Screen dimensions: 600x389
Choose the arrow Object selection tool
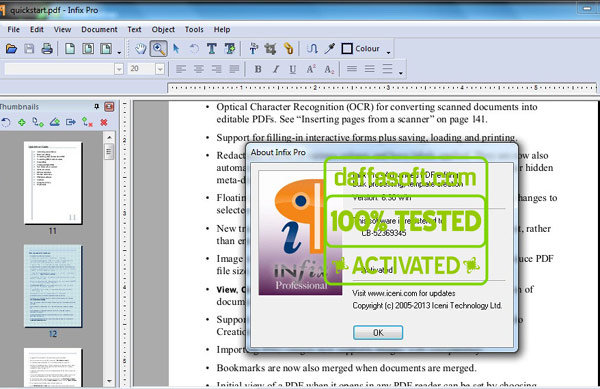pyautogui.click(x=176, y=49)
